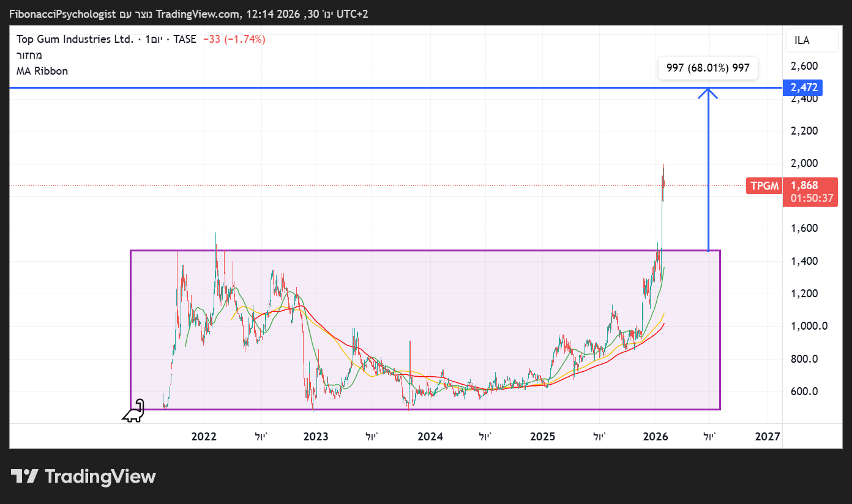
Task: Click the 2023 label on the time axis
Action: pyautogui.click(x=316, y=437)
